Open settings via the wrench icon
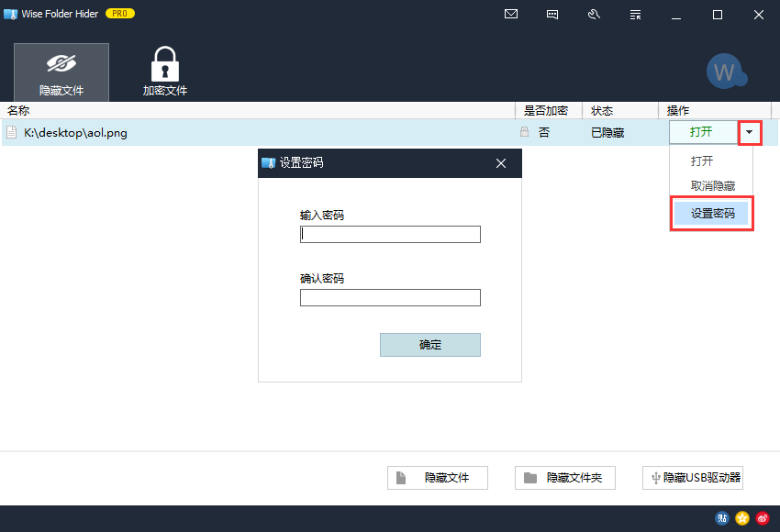The width and height of the screenshot is (780, 532). point(594,14)
